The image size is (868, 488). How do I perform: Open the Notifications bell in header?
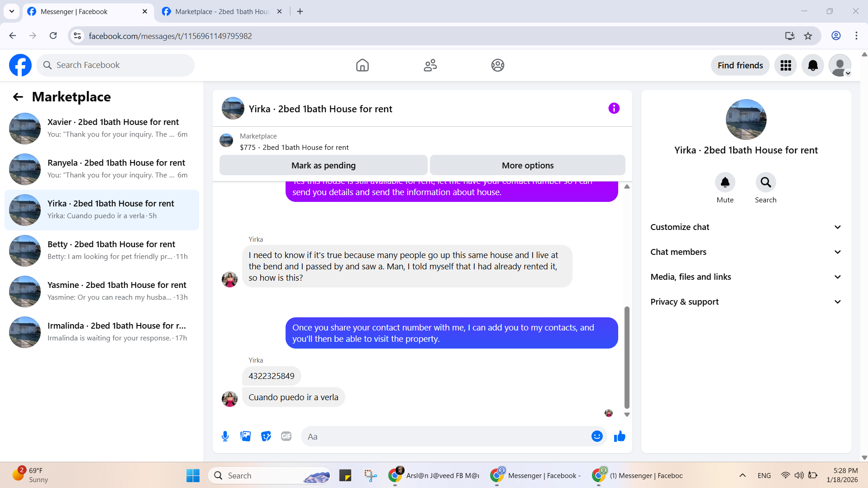pos(813,65)
